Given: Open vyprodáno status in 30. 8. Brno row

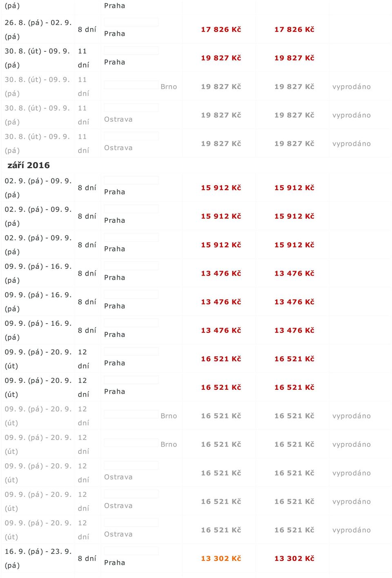Looking at the screenshot, I should (352, 87).
